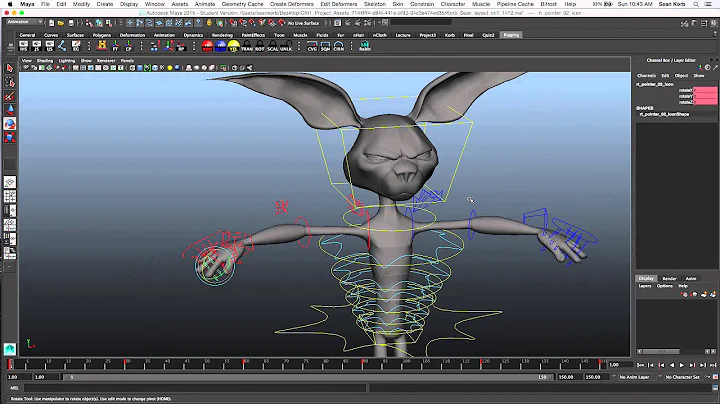Click the range slider bar

pos(307,377)
